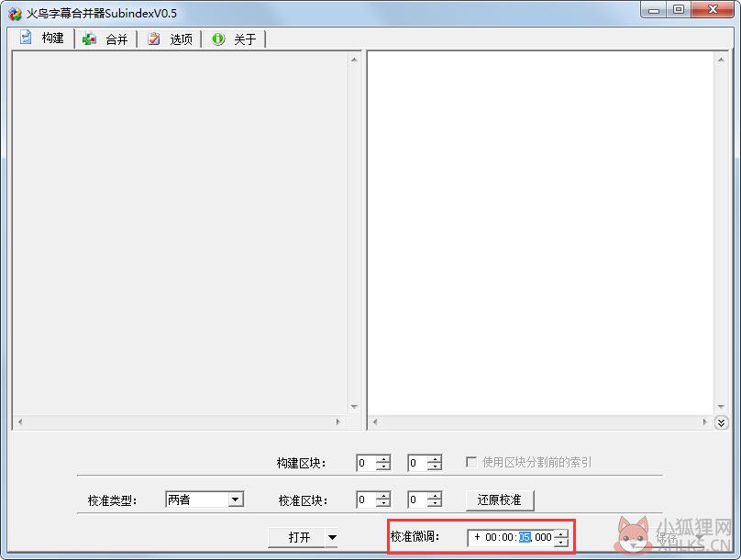741x560 pixels.
Task: Click inside the gray left list pane
Action: coord(180,233)
